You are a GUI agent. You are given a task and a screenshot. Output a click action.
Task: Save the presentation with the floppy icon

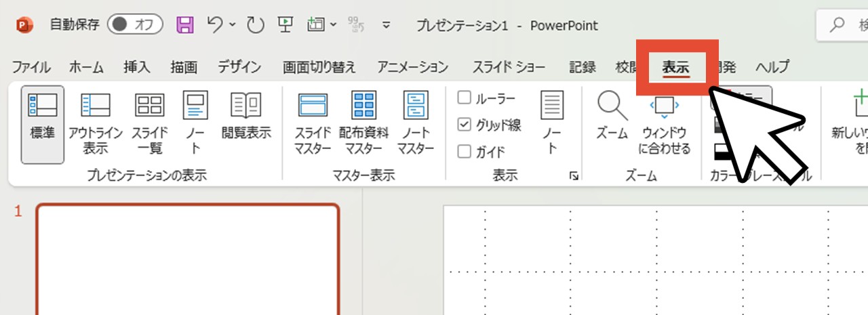184,25
